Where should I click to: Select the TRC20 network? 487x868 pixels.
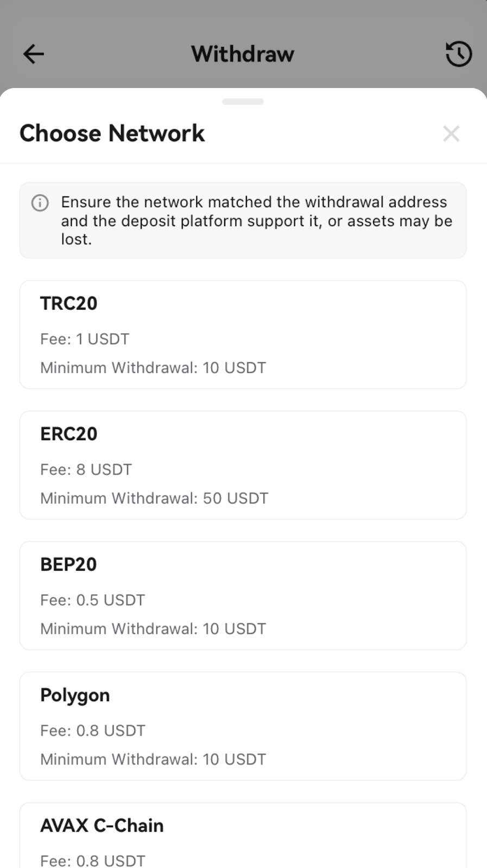tap(243, 335)
